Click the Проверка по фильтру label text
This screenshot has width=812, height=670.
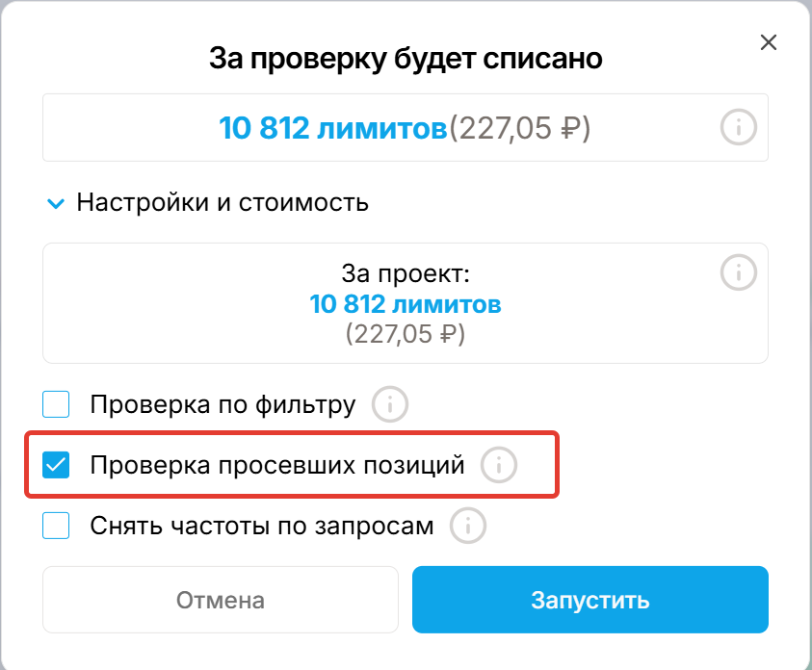point(223,404)
